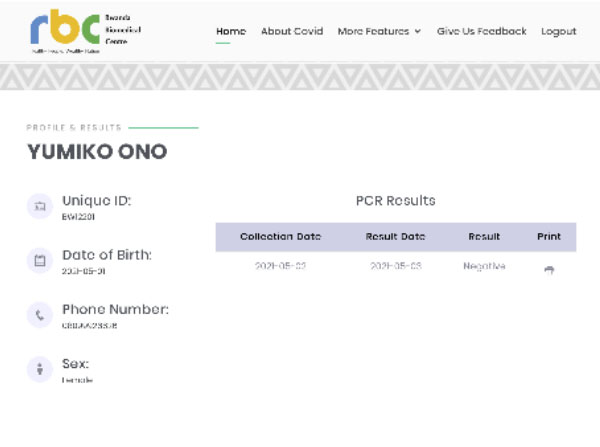Click the Unique ID card icon
The image size is (600, 447).
tap(40, 206)
